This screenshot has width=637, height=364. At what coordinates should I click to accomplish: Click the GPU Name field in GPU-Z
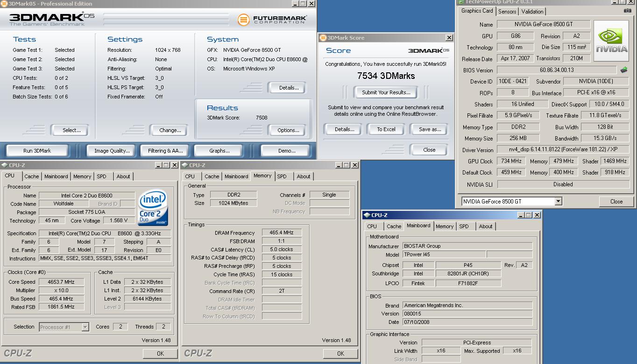coord(544,24)
